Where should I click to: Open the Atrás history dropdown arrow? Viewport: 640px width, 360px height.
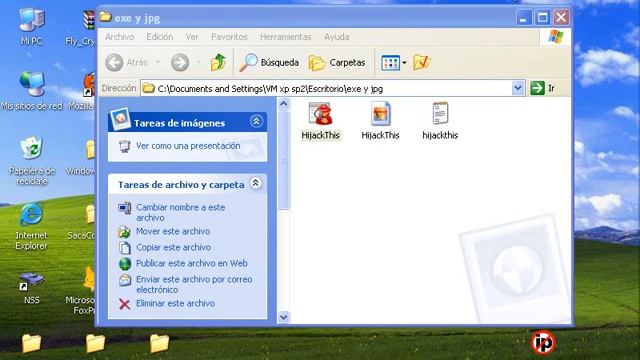coord(158,62)
